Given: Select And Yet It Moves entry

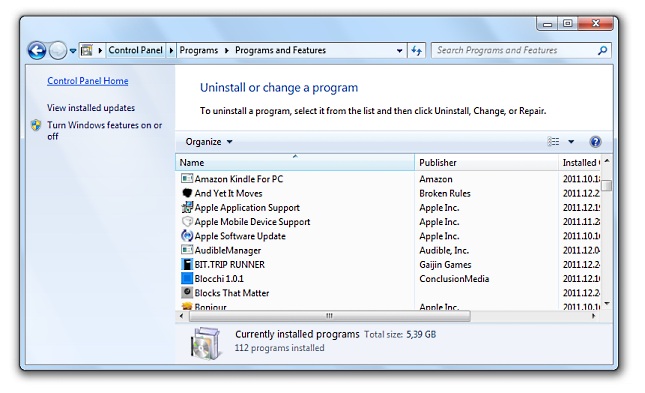Looking at the screenshot, I should pyautogui.click(x=228, y=193).
